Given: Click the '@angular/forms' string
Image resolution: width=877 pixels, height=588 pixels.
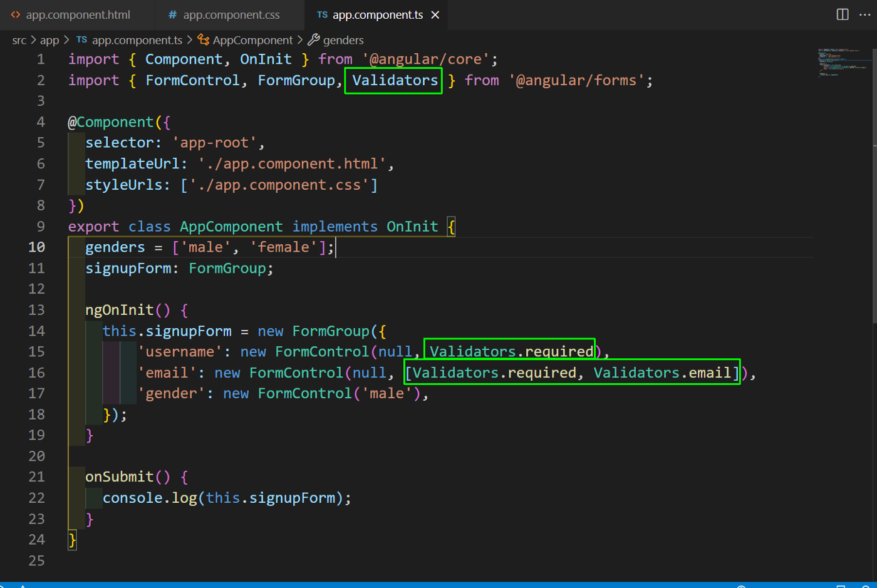Looking at the screenshot, I should 577,80.
